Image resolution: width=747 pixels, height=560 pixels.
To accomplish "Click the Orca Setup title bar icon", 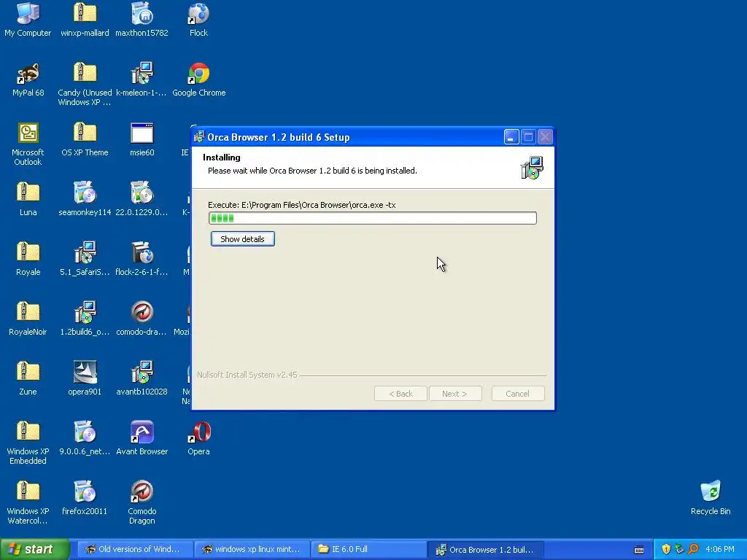I will [199, 137].
